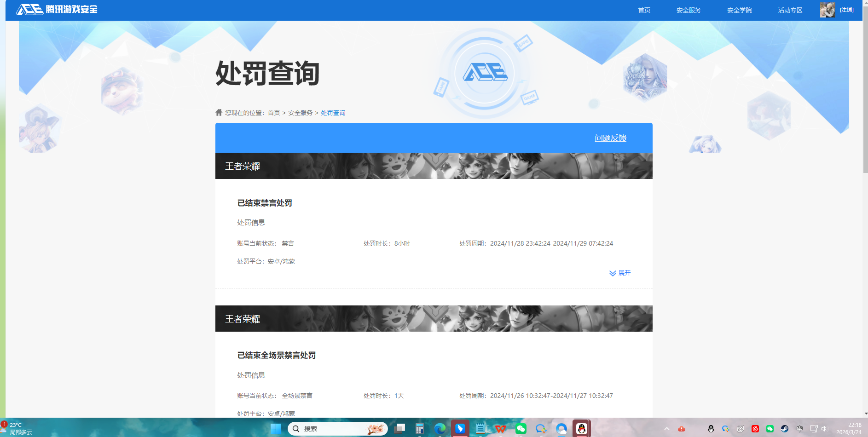
Task: Click the 腾讯游戏安全 ACE logo
Action: pos(58,9)
